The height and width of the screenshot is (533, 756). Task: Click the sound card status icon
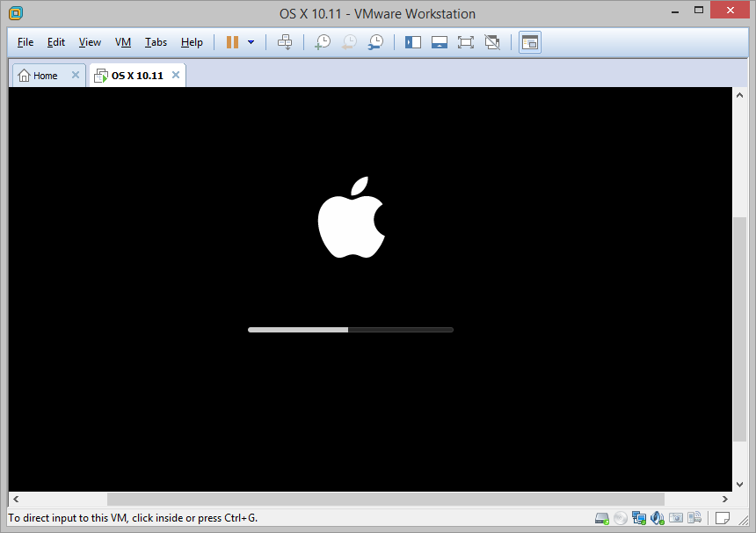(x=658, y=519)
